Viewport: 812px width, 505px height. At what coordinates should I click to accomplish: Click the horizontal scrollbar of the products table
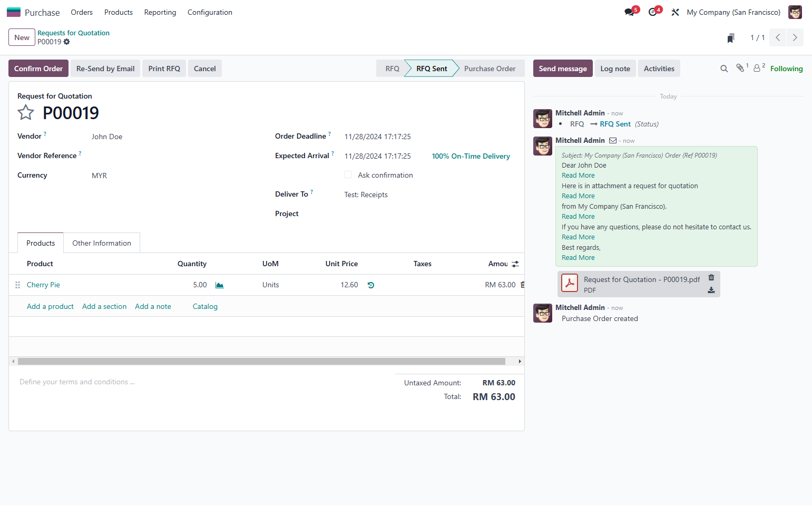[261, 362]
